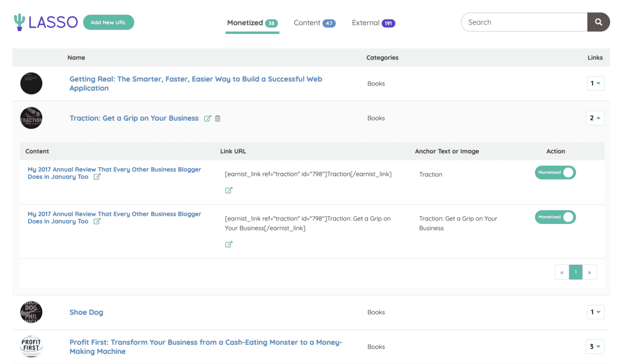Open the second 2017 Annual Review post link
Image resolution: width=620 pixels, height=364 pixels.
click(x=114, y=218)
